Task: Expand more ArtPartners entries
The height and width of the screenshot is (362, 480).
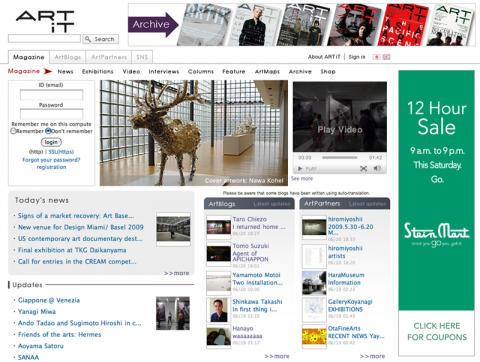Action: point(372,356)
